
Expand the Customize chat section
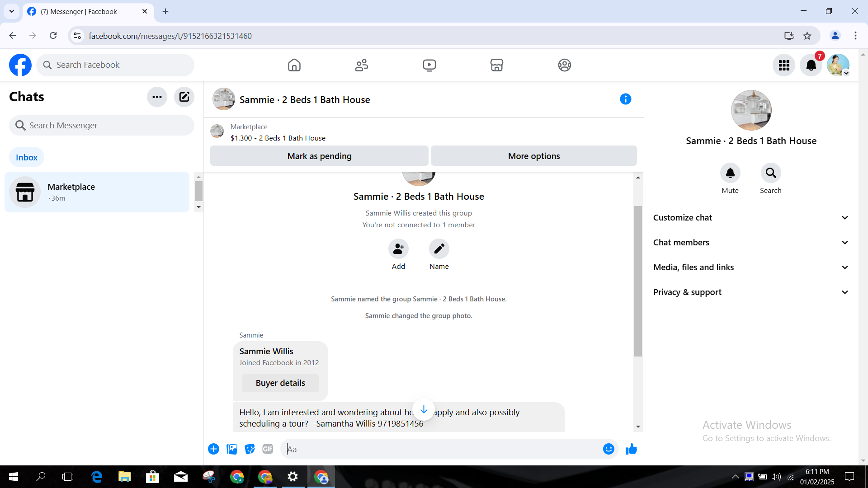(750, 218)
